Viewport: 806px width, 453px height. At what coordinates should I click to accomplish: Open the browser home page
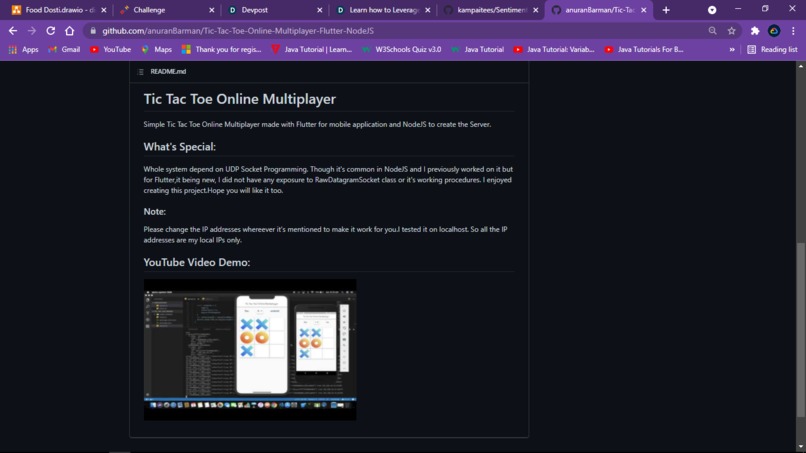[x=69, y=31]
